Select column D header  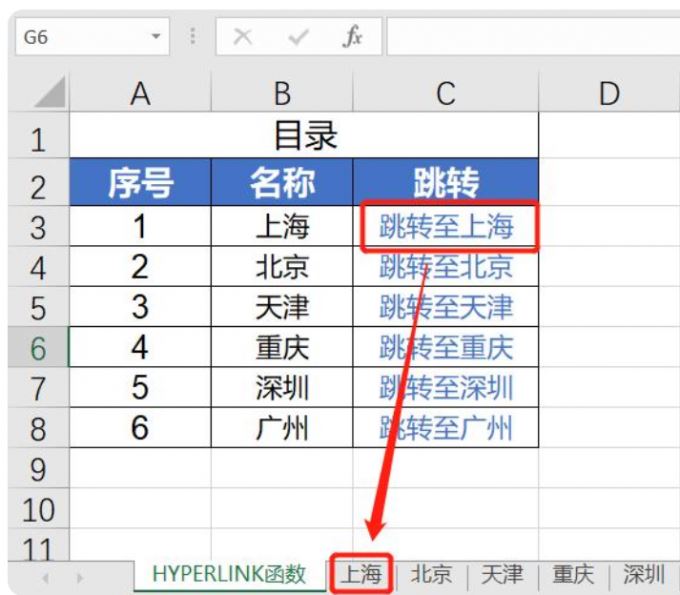[x=609, y=93]
